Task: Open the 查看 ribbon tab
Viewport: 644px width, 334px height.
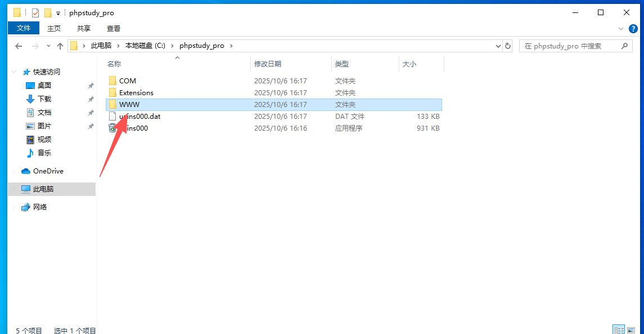Action: point(114,28)
